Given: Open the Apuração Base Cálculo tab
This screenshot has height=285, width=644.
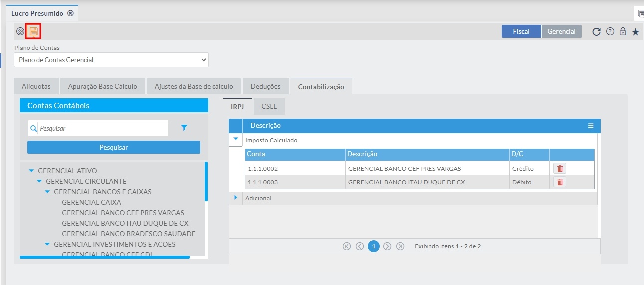Looking at the screenshot, I should coord(103,86).
